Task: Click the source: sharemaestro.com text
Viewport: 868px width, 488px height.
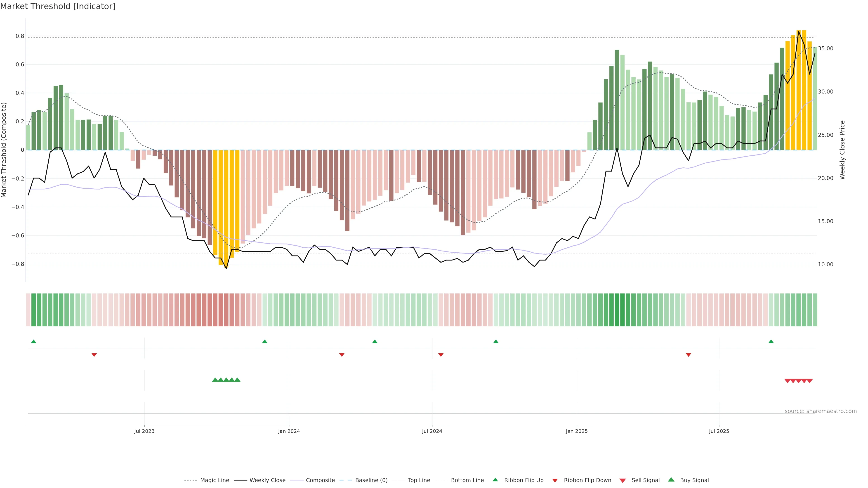Action: click(821, 411)
